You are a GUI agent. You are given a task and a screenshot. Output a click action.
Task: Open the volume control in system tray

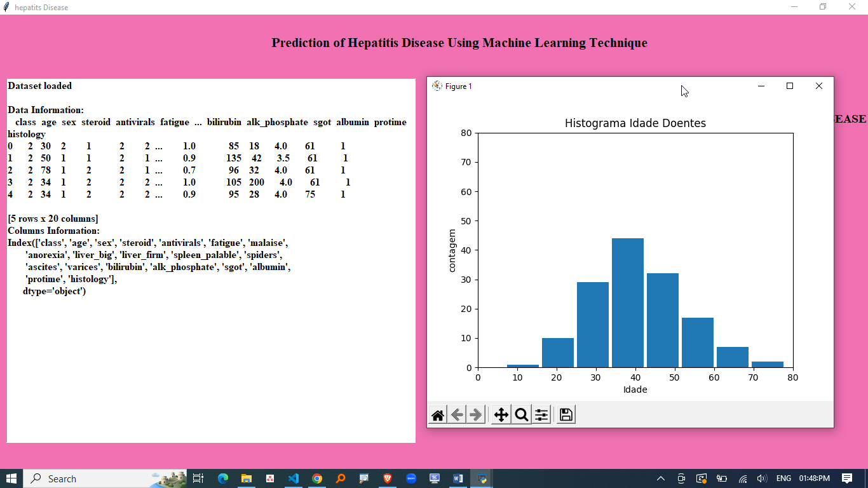coord(762,478)
